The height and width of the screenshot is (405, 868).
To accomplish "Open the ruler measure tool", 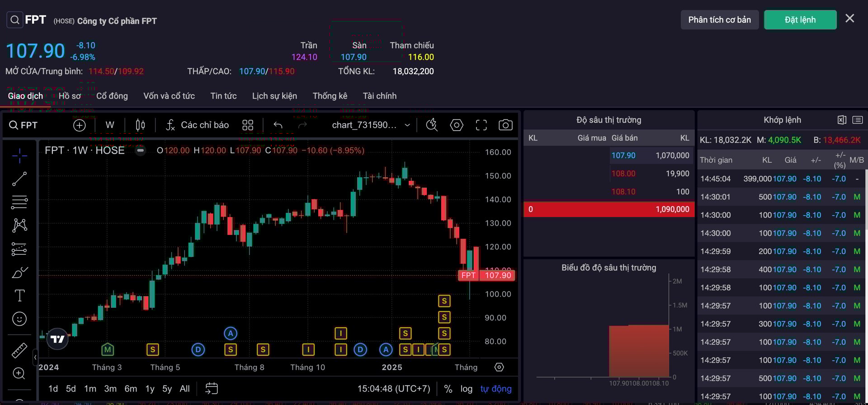I will pyautogui.click(x=19, y=350).
